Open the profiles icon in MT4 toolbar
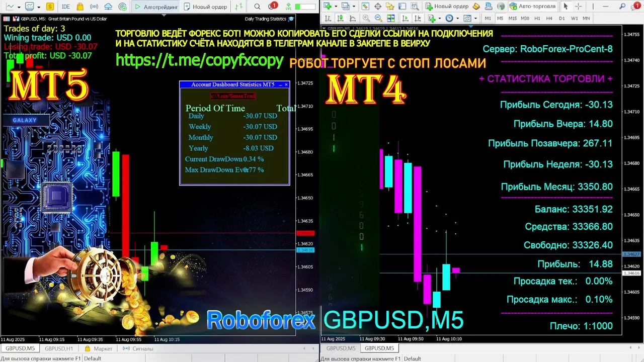This screenshot has width=644, height=362. 345,6
